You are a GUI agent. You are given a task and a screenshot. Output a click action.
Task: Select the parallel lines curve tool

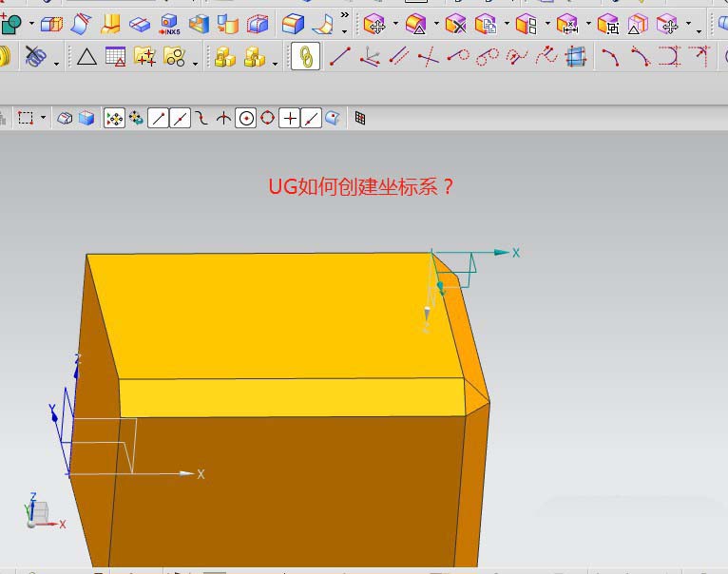[x=399, y=56]
